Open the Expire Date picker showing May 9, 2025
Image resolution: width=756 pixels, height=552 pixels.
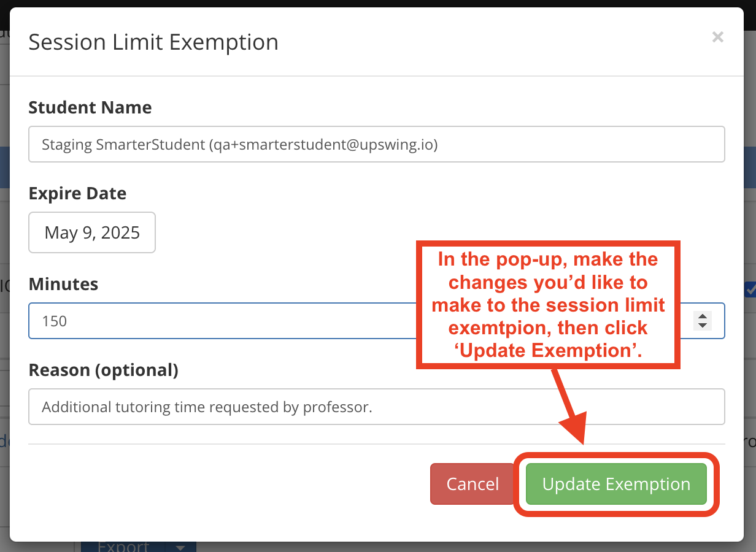[92, 232]
